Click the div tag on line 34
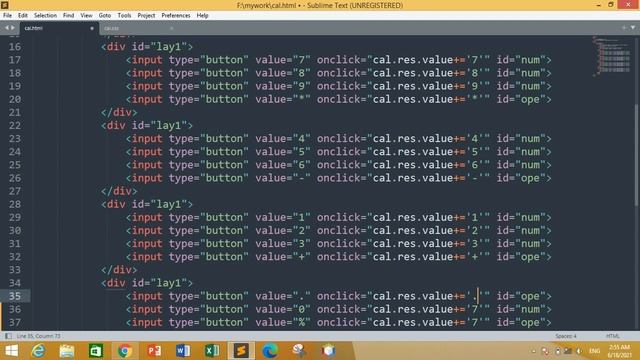 click(x=116, y=283)
